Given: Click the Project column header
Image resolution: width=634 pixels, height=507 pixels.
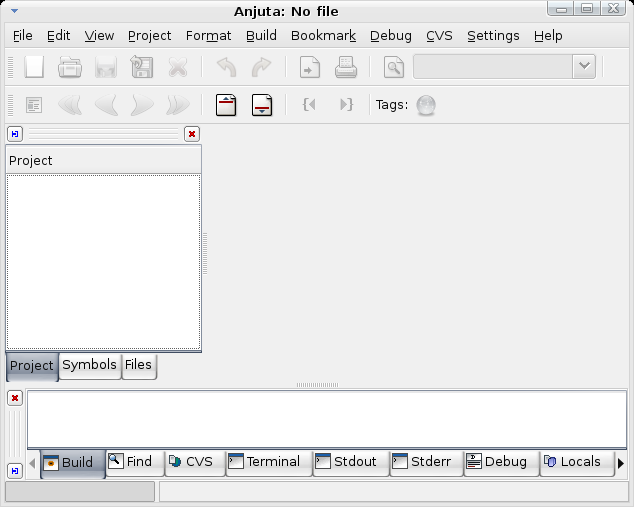Looking at the screenshot, I should point(104,161).
